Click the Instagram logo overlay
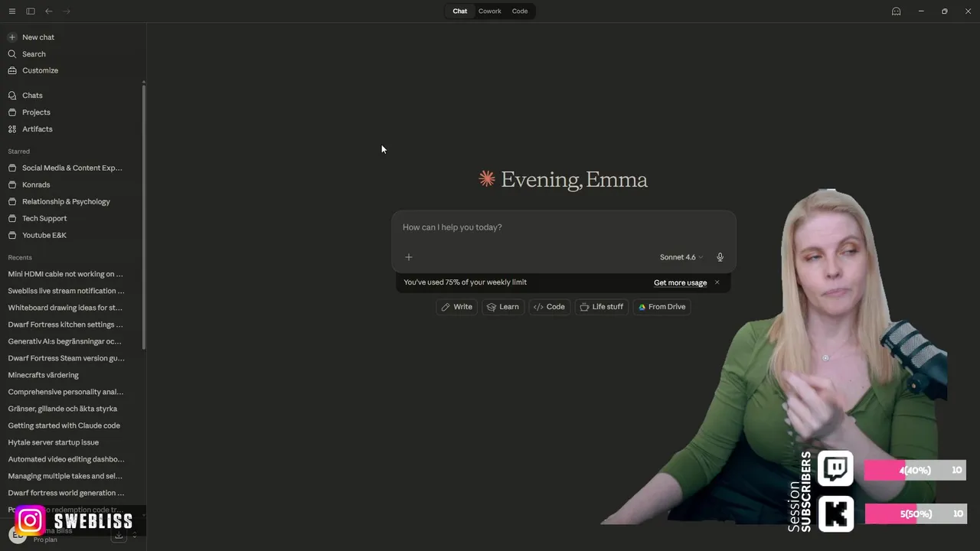The width and height of the screenshot is (980, 551). (31, 520)
